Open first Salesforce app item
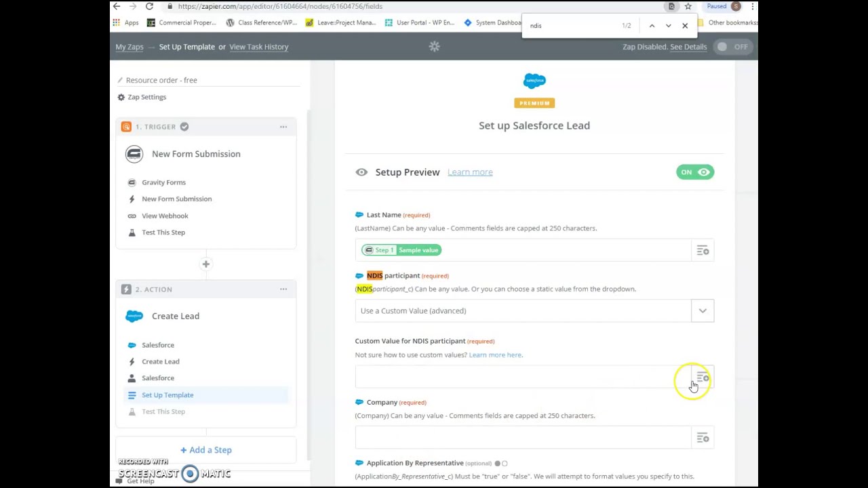This screenshot has width=868, height=488. 157,345
